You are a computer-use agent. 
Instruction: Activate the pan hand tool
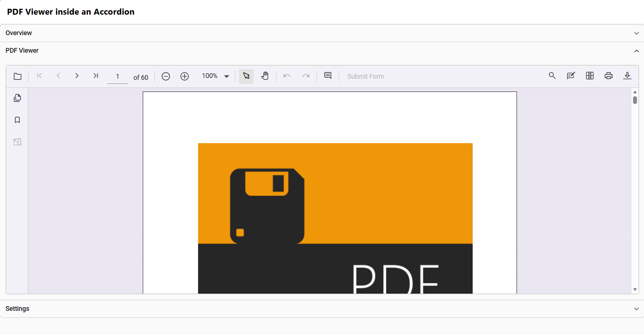click(265, 76)
